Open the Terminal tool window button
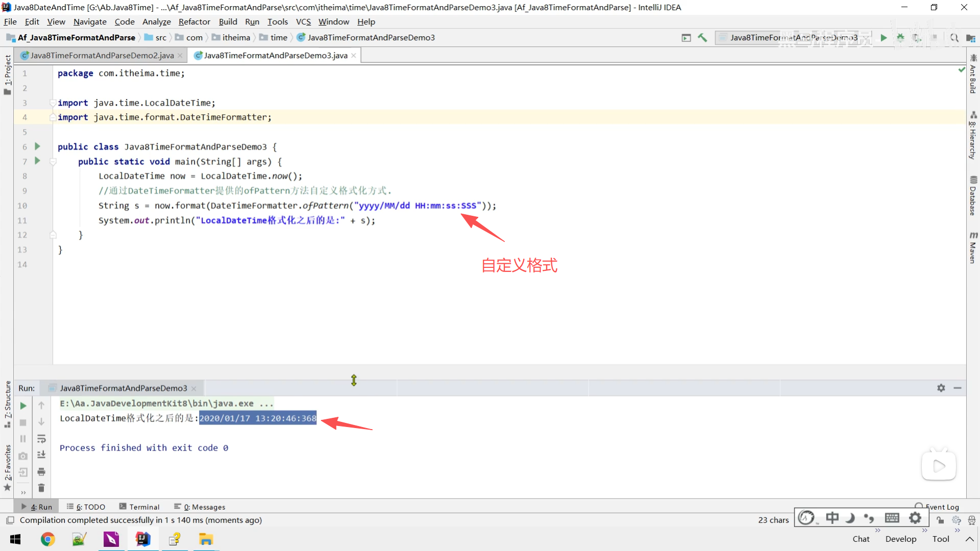980x551 pixels. pyautogui.click(x=139, y=507)
